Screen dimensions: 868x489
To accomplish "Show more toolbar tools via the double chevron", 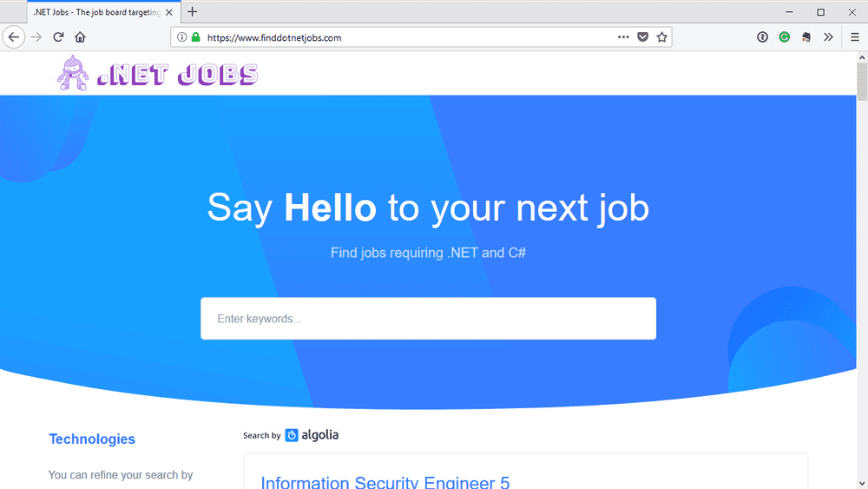I will [x=828, y=37].
